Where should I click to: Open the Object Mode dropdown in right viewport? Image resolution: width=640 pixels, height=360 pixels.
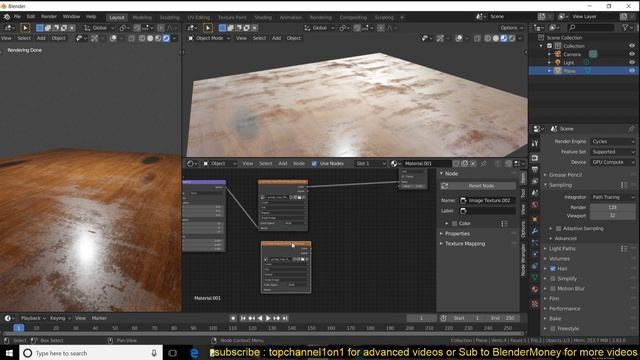coord(209,38)
